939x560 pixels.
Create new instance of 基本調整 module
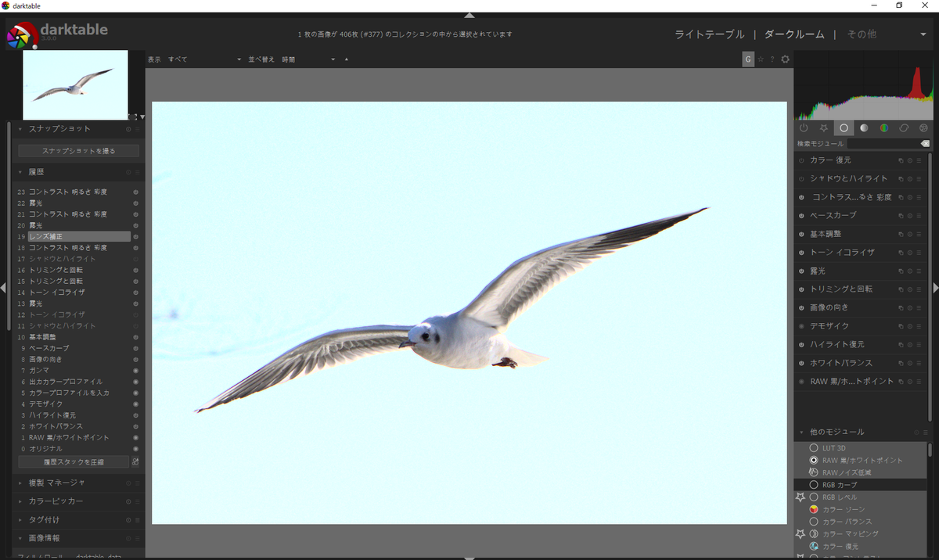point(901,234)
